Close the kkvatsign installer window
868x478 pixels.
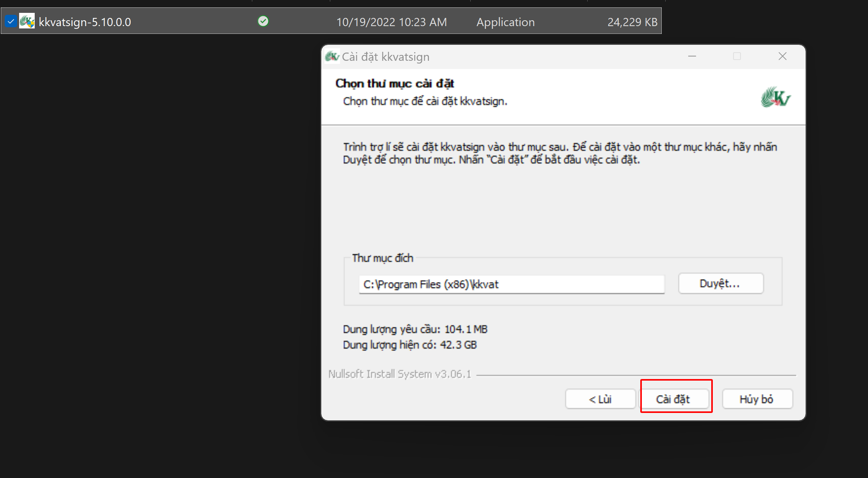click(782, 56)
